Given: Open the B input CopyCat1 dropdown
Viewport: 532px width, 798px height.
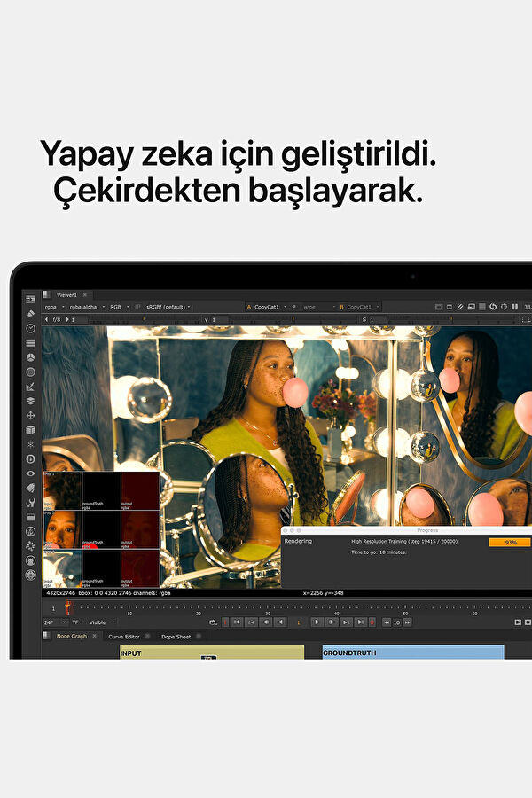Looking at the screenshot, I should (359, 307).
